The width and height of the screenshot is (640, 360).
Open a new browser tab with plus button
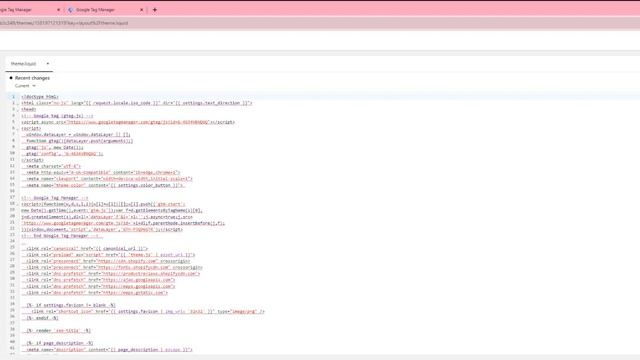click(x=155, y=9)
